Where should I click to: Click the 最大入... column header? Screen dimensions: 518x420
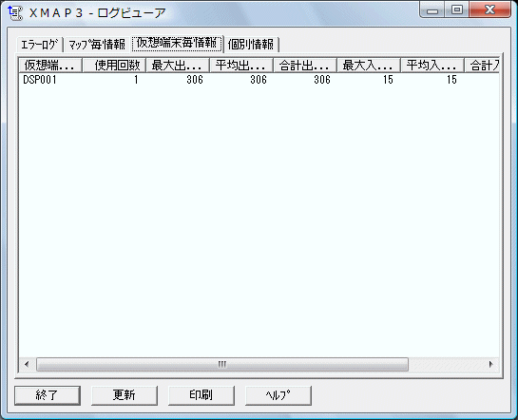(369, 66)
